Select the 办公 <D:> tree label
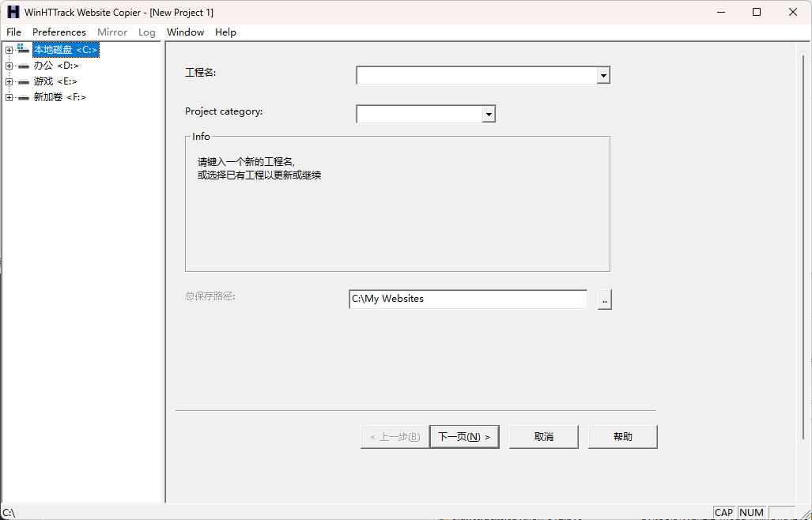This screenshot has width=812, height=520. click(56, 66)
